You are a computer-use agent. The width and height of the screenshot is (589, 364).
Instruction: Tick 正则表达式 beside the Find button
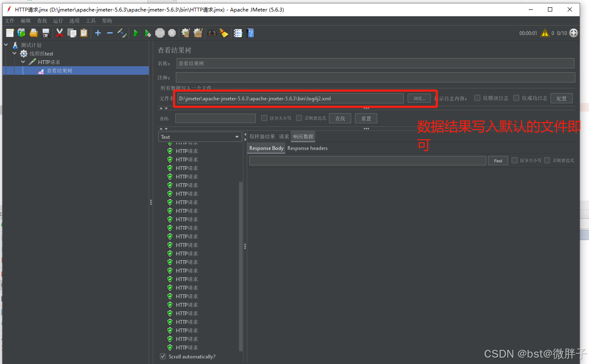tap(547, 160)
